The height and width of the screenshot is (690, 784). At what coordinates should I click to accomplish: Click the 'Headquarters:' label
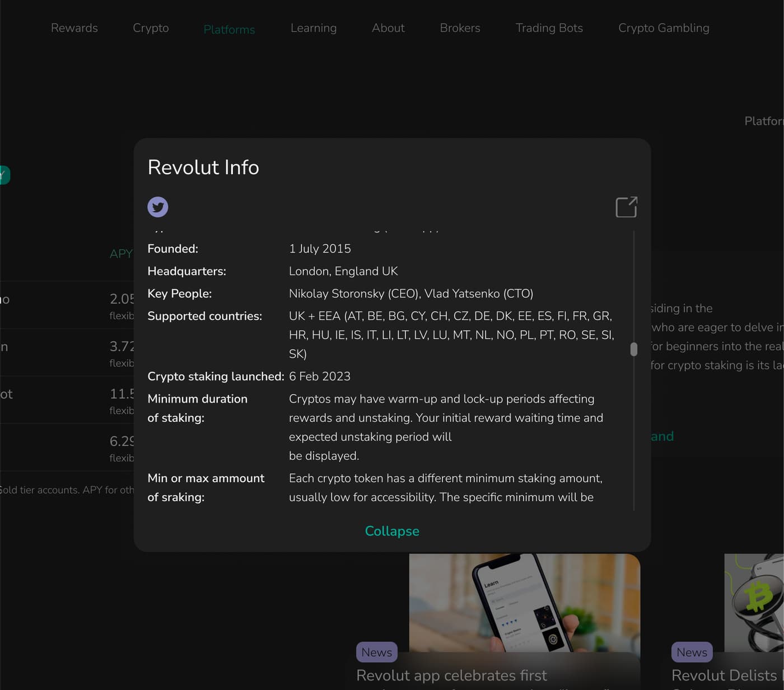coord(187,271)
